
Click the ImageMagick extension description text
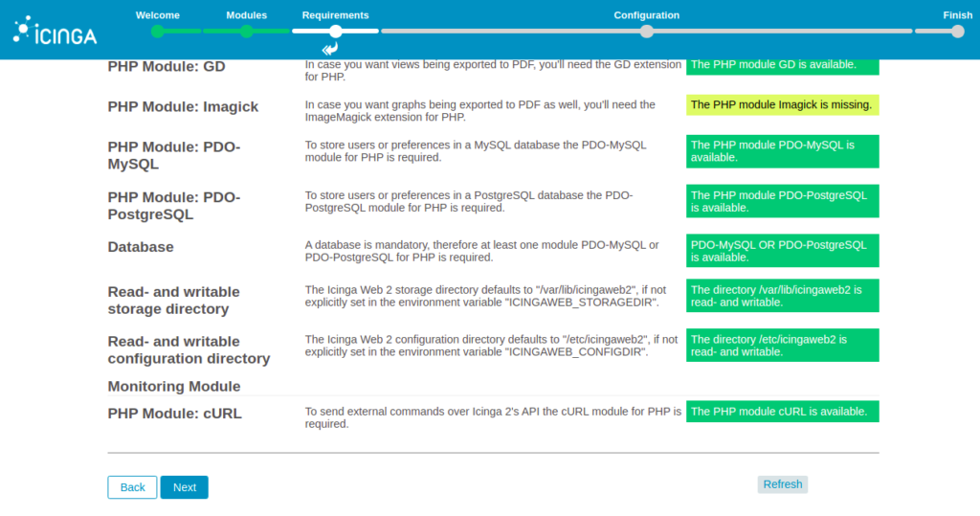tap(480, 111)
